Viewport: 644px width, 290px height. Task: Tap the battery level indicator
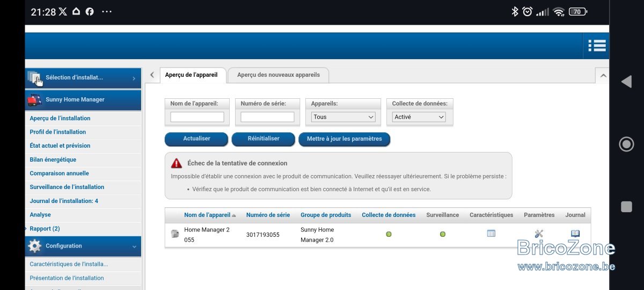point(578,11)
